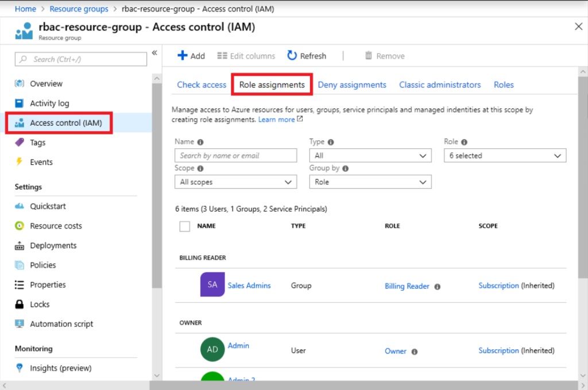588x390 pixels.
Task: Select the Activity log icon
Action: (x=18, y=103)
